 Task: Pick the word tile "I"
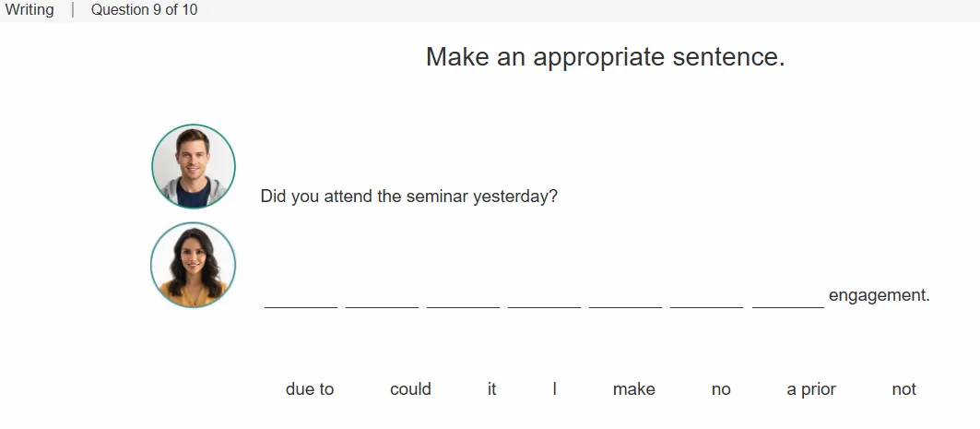coord(554,389)
